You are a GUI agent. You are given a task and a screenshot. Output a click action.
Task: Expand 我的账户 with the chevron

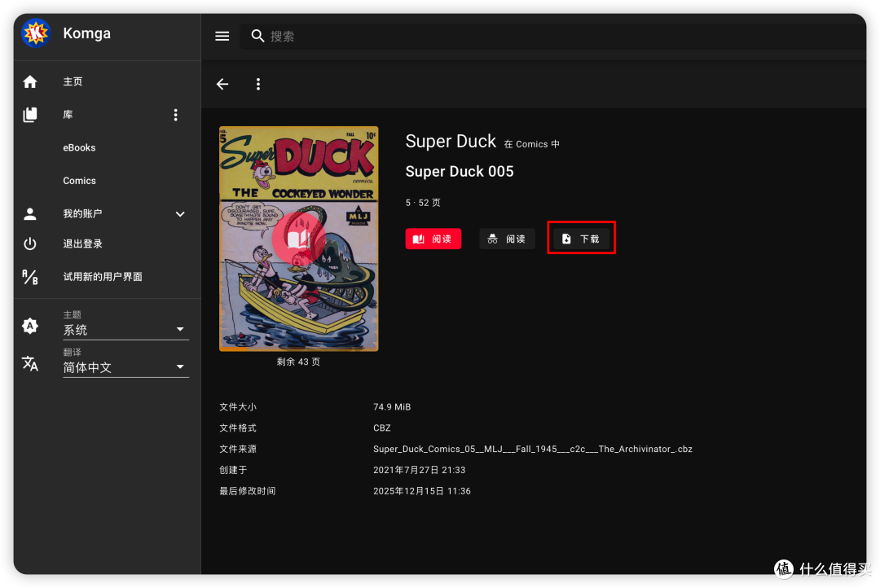point(180,213)
